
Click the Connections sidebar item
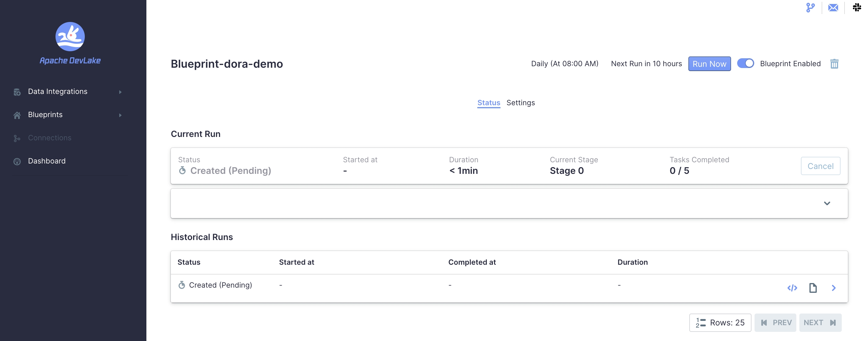[x=49, y=138]
